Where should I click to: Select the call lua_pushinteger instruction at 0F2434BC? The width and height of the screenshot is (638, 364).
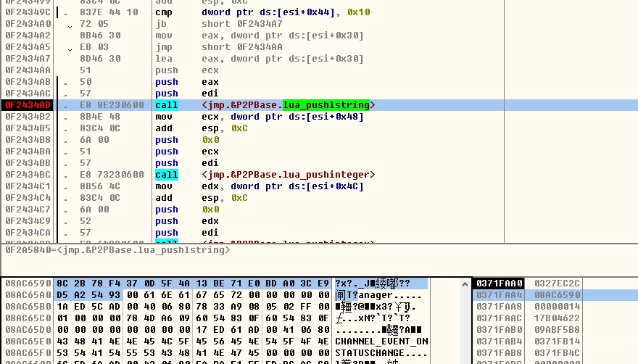coord(265,175)
